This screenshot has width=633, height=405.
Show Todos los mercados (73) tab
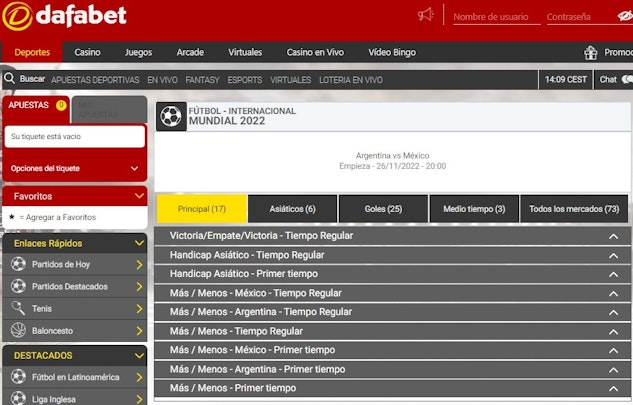click(x=574, y=209)
